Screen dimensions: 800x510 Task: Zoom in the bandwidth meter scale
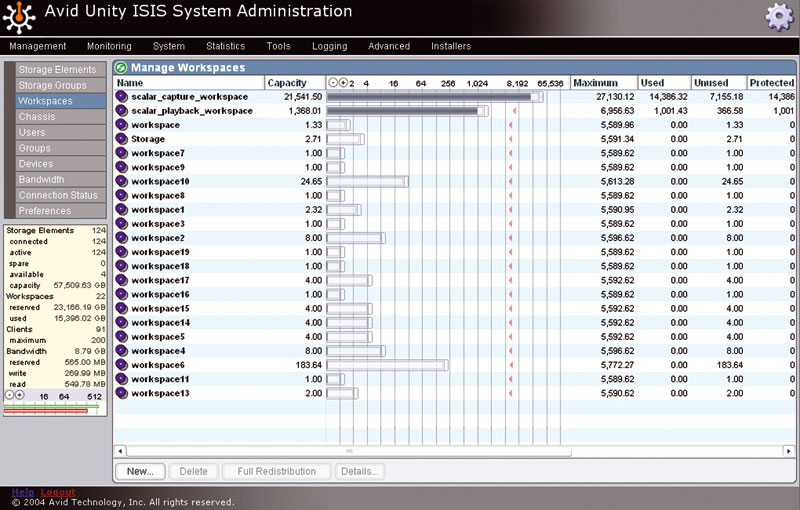tap(19, 396)
